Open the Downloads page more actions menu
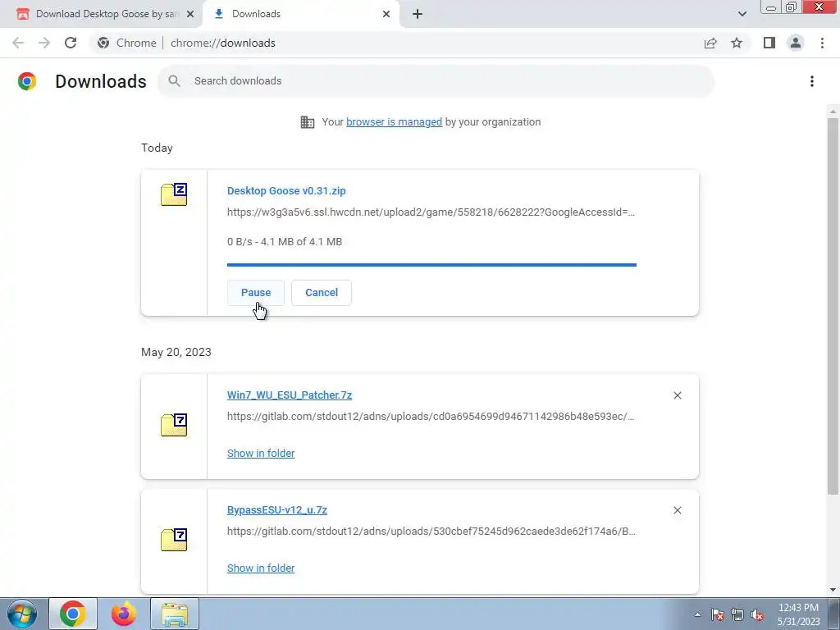This screenshot has height=630, width=840. [x=812, y=81]
